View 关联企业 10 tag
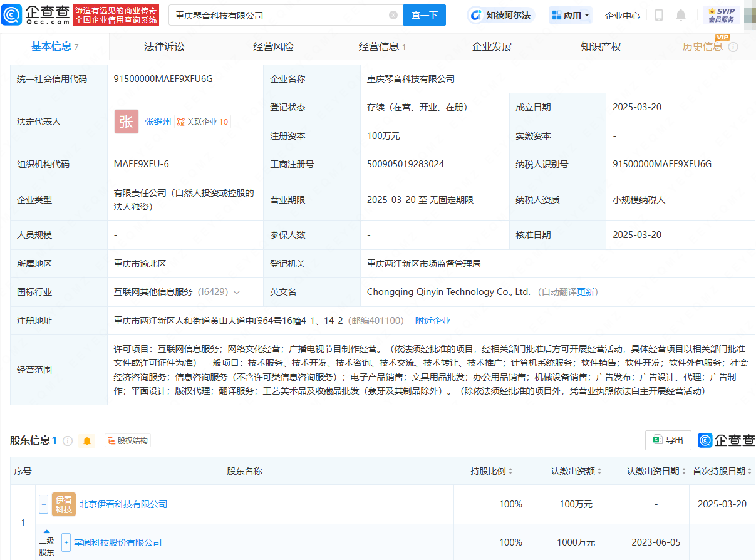 [x=202, y=122]
